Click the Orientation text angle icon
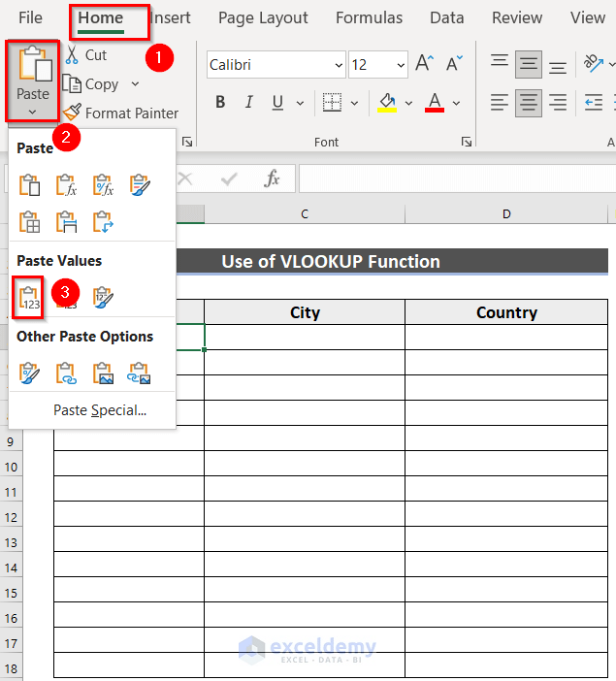The image size is (616, 681). (594, 63)
